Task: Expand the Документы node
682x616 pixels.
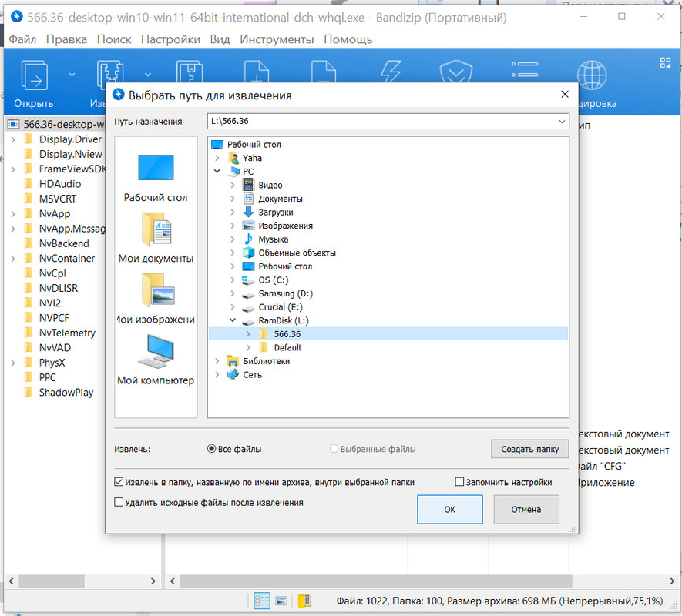Action: coord(233,199)
